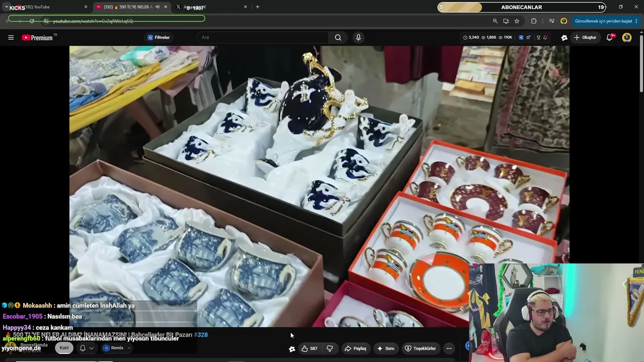The height and width of the screenshot is (362, 644).
Task: Expand the subscription bell notification dropdown
Action: [87, 348]
